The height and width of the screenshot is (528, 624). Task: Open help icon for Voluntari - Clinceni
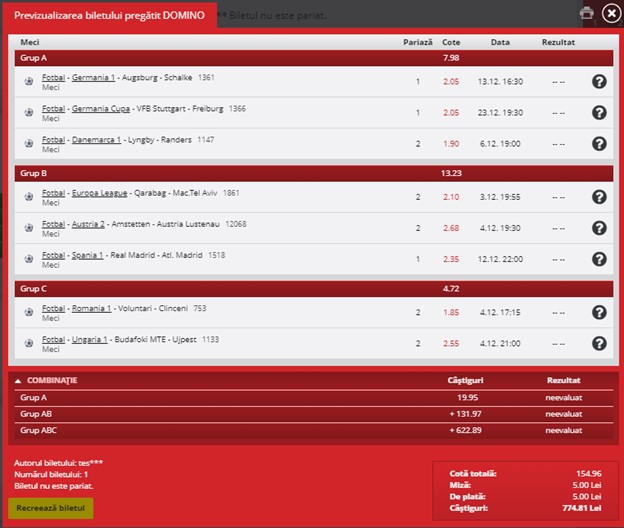click(599, 313)
